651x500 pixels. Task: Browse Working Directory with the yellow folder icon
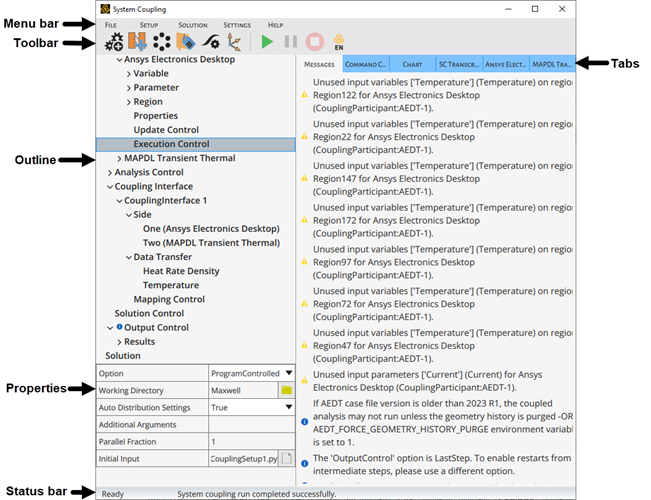coord(286,390)
